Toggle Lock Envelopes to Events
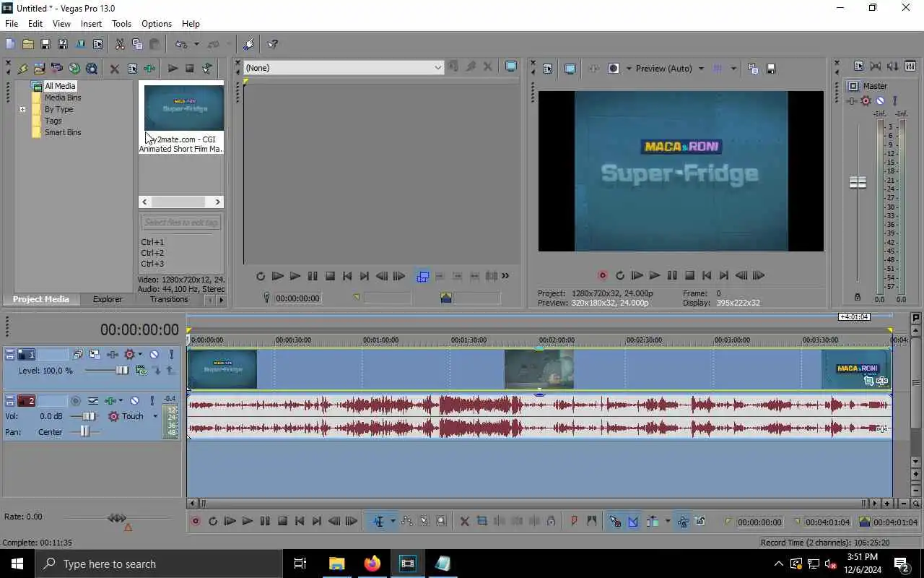The width and height of the screenshot is (924, 578). (x=682, y=521)
